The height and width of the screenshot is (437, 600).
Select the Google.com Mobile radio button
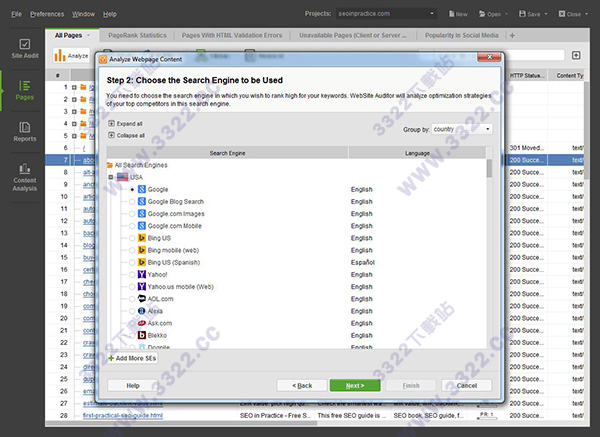coord(132,226)
